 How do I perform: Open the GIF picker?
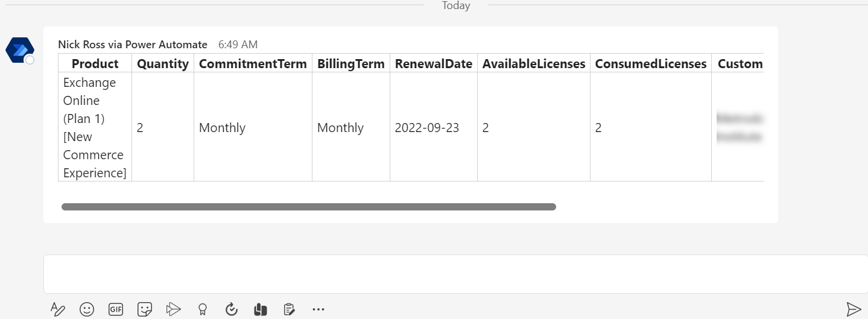pos(116,309)
